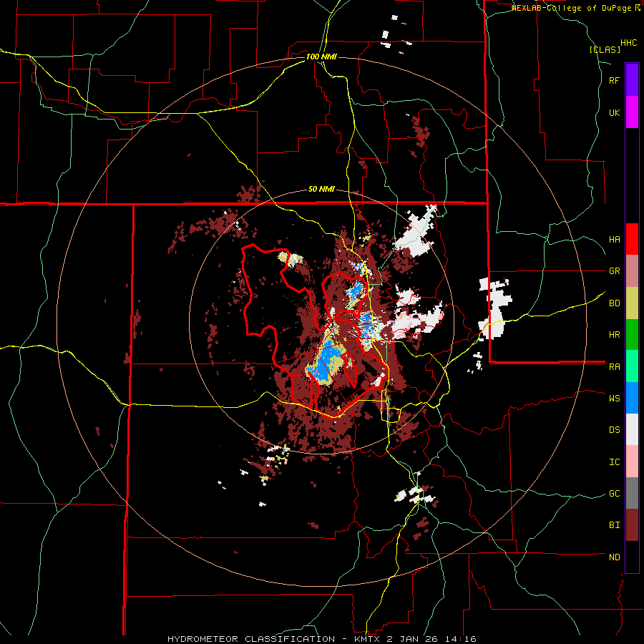Image resolution: width=644 pixels, height=644 pixels.
Task: Click the blue WS legend swatch
Action: tap(632, 398)
